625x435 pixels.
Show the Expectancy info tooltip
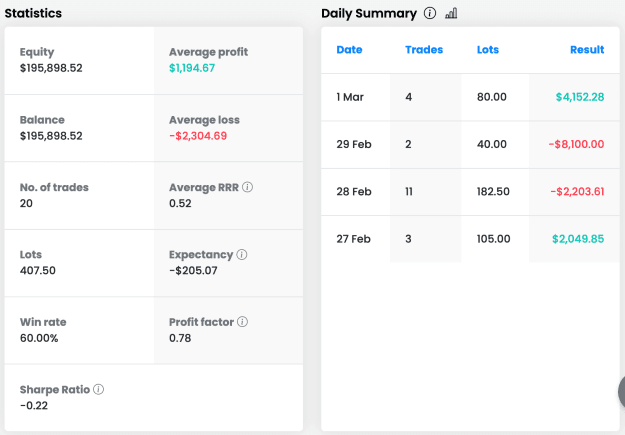[242, 254]
